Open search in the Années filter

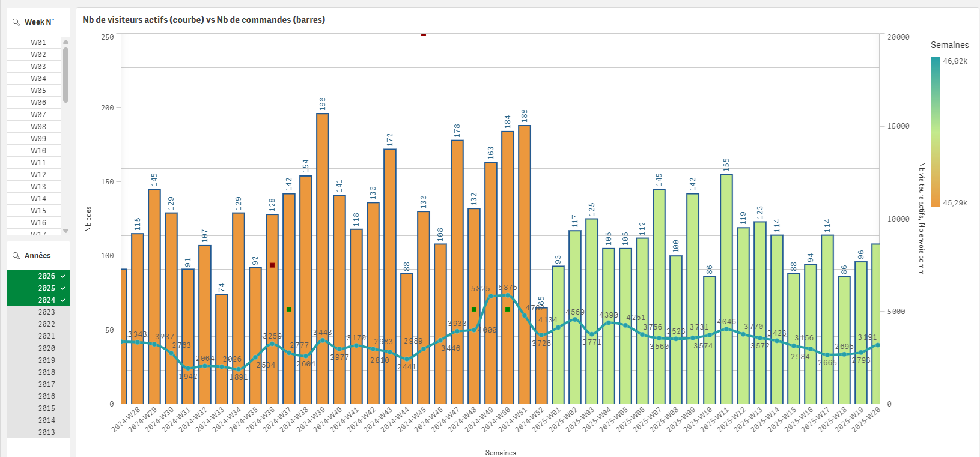(16, 256)
